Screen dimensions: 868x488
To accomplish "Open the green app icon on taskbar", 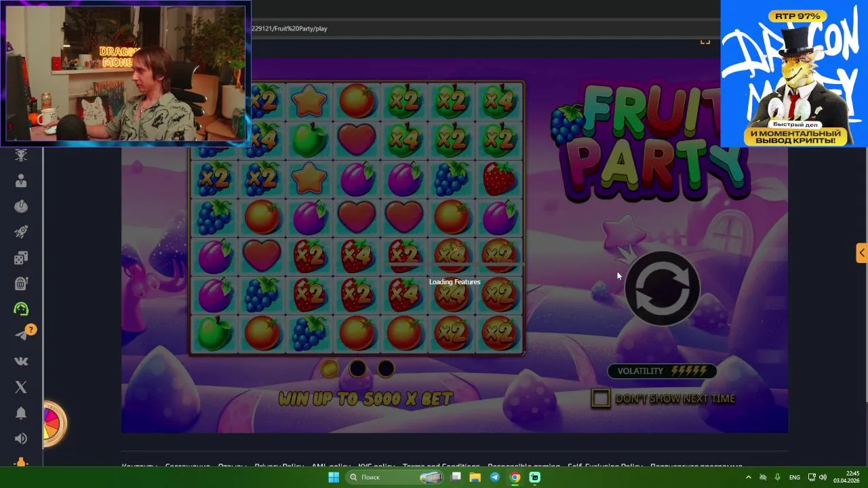I will 534,477.
